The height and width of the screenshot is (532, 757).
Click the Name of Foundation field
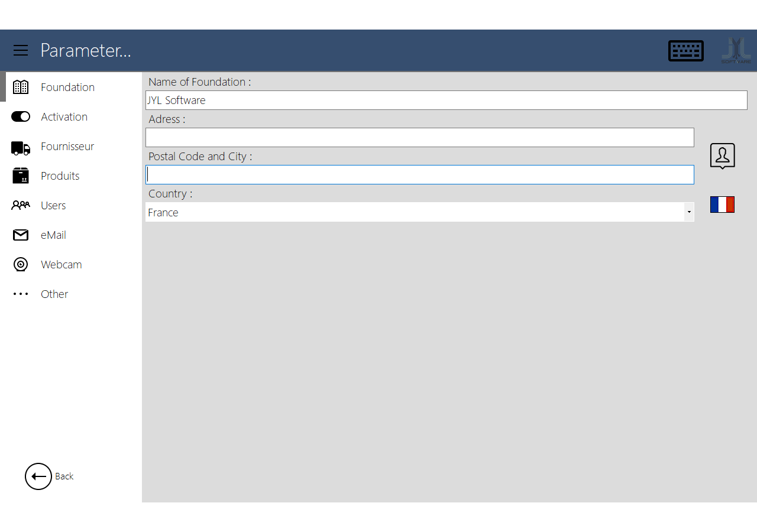[446, 100]
